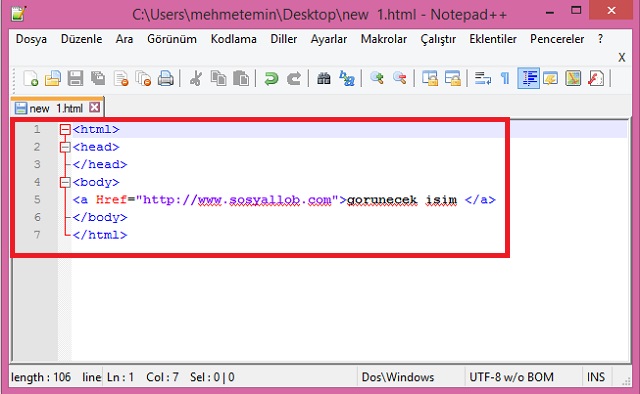Maximize the Notepad++ window

[576, 11]
